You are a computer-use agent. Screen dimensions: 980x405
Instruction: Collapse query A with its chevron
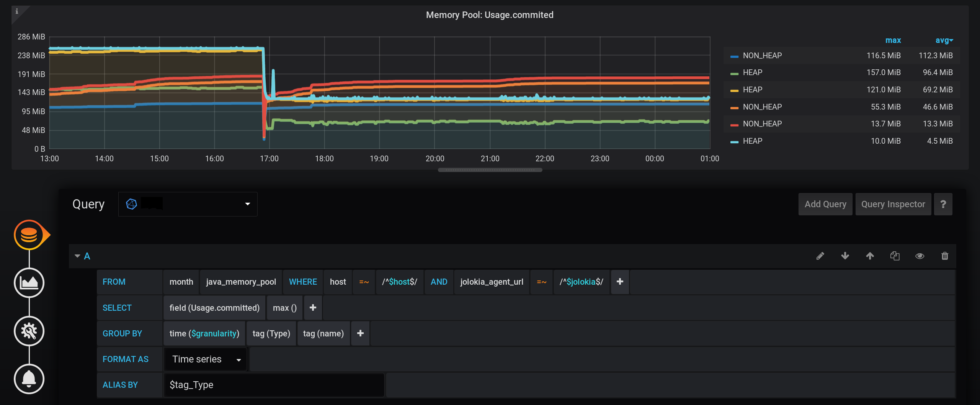(x=77, y=256)
